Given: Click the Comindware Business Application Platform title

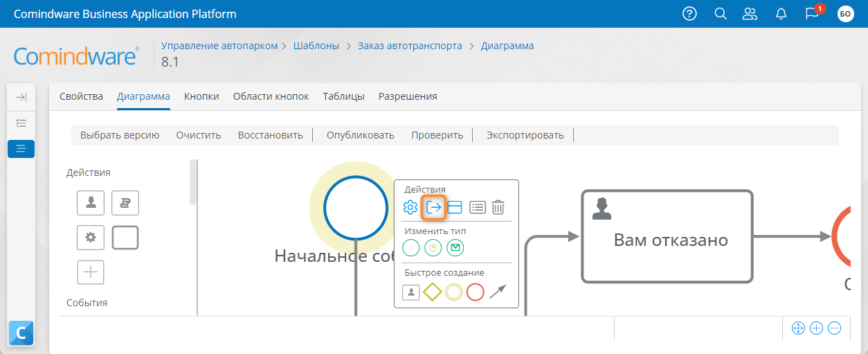Looking at the screenshot, I should tap(125, 14).
